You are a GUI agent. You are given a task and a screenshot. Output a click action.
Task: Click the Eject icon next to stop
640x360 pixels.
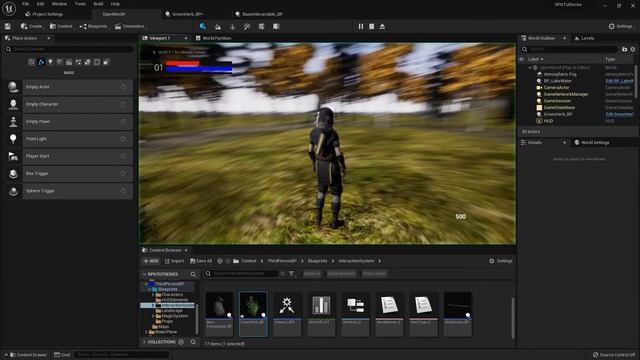382,26
